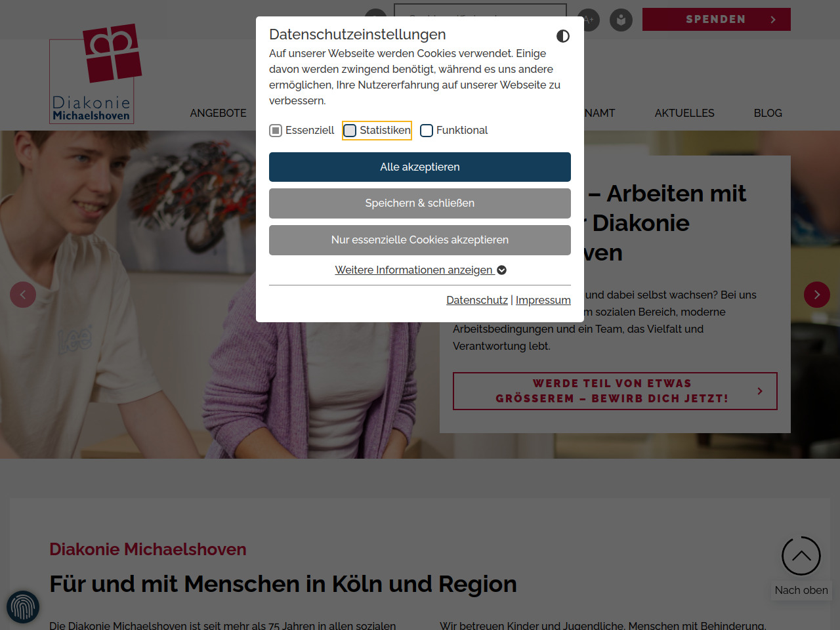Click the font size increase icon
Image resolution: width=840 pixels, height=630 pixels.
click(588, 20)
